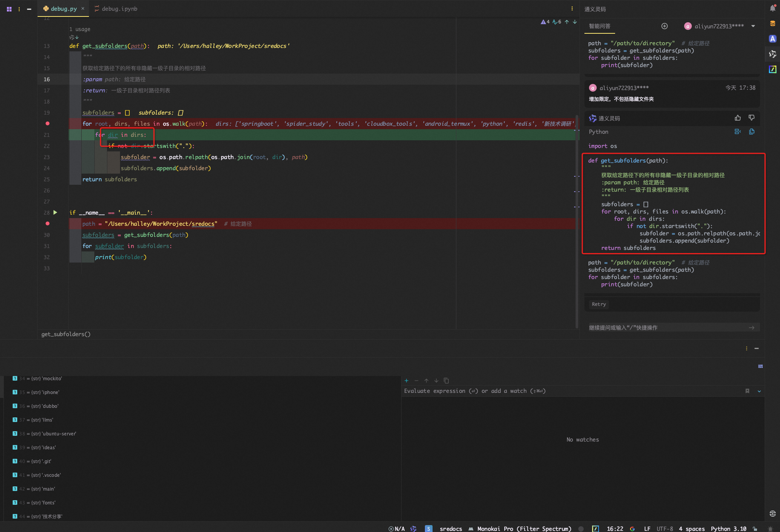Jump to the next highlighted error arrow

pyautogui.click(x=575, y=22)
